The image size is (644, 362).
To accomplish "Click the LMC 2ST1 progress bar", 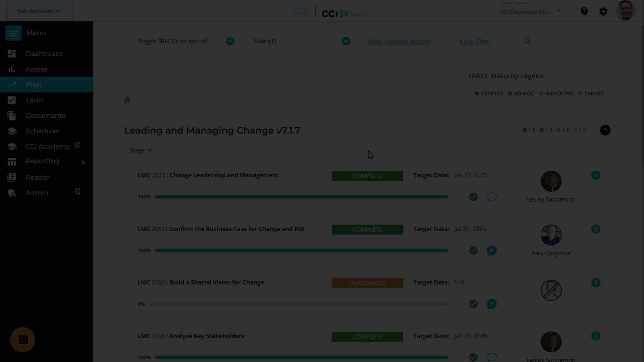I will coord(301,197).
